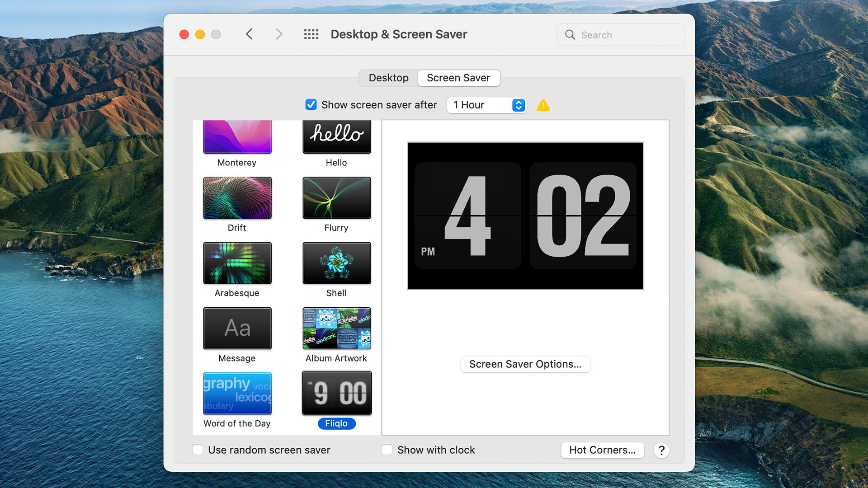Select the Arabesque screen saver
The width and height of the screenshot is (868, 488).
coord(237,263)
